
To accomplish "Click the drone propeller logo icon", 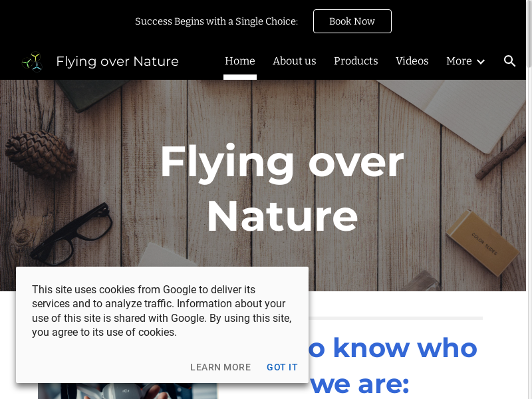I will 32,62.
